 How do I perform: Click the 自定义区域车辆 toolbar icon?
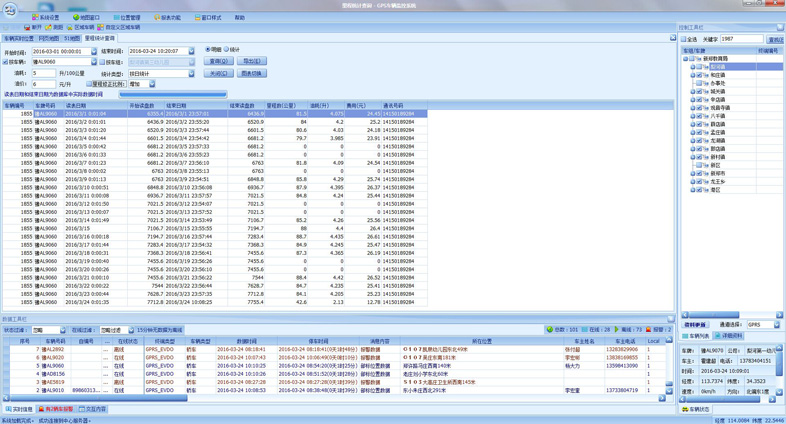click(102, 28)
